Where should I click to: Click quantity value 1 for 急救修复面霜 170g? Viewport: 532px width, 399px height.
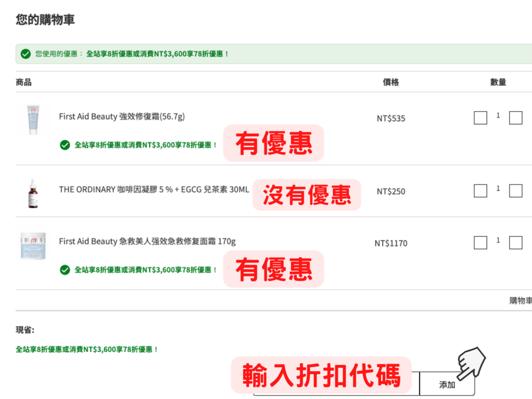pyautogui.click(x=498, y=240)
